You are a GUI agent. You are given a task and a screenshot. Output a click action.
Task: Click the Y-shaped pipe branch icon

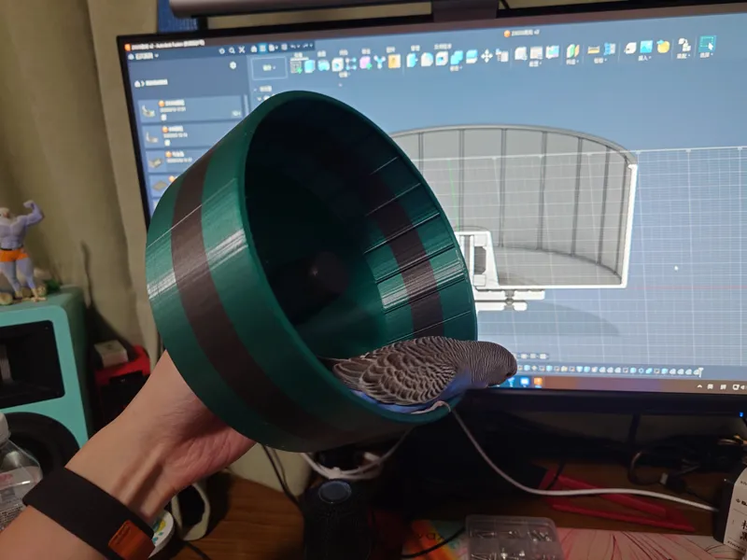click(x=380, y=62)
